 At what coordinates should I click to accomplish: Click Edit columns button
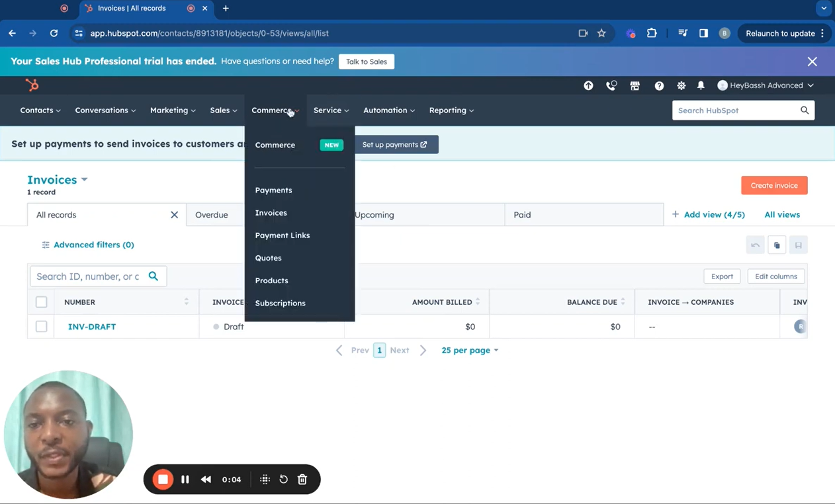pyautogui.click(x=776, y=276)
